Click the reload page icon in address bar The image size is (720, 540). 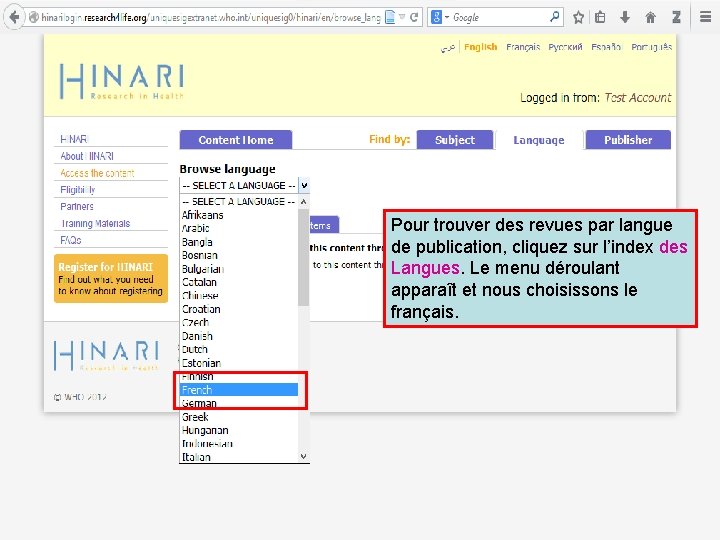414,17
